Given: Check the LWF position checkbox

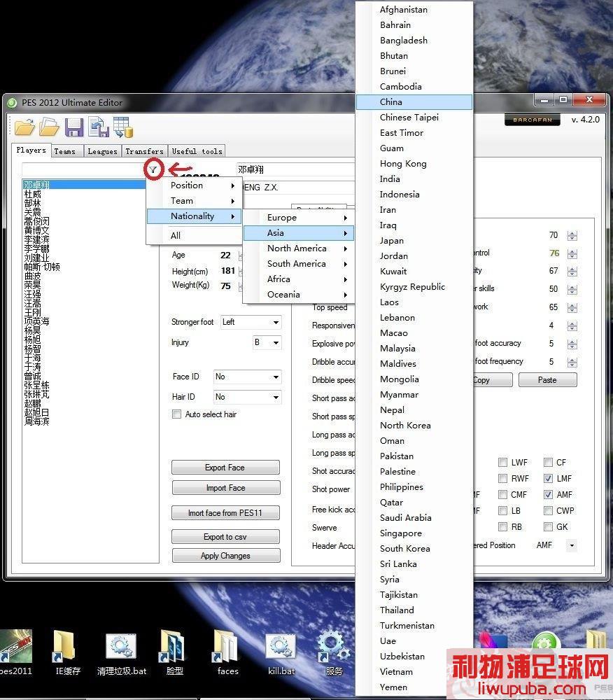Looking at the screenshot, I should [x=503, y=463].
